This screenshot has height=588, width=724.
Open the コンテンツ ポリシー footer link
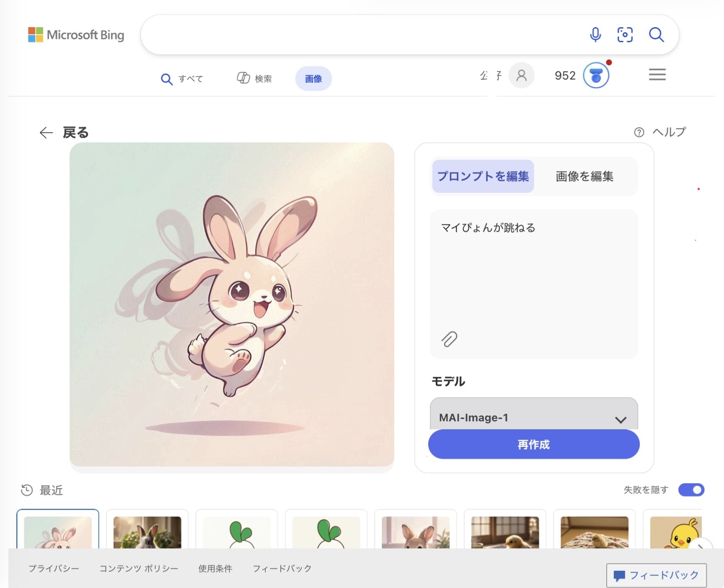point(139,568)
